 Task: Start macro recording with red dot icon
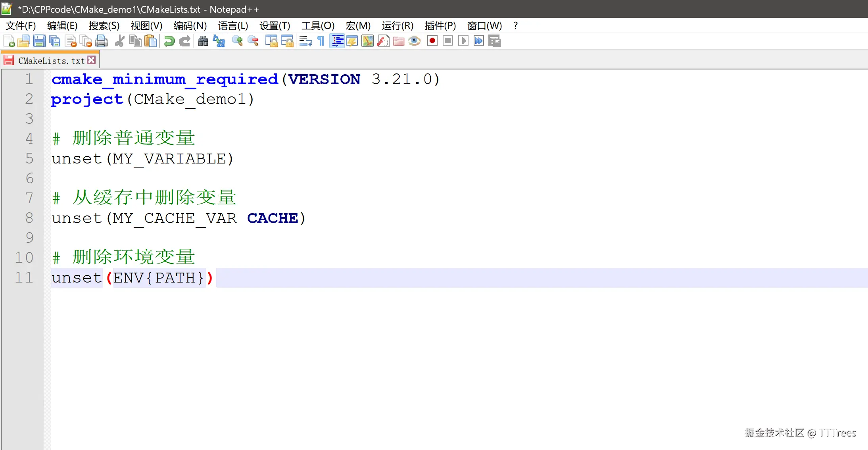click(432, 41)
